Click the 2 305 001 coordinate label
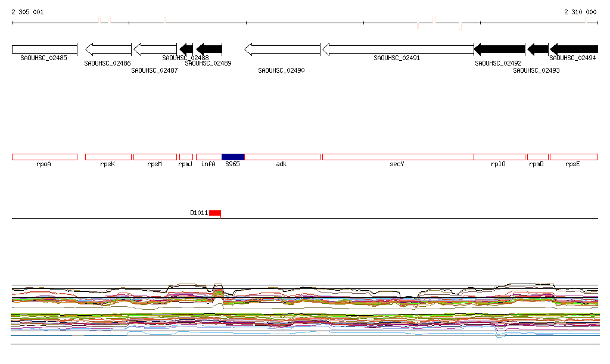Viewport: 610px width, 364px height. [27, 12]
